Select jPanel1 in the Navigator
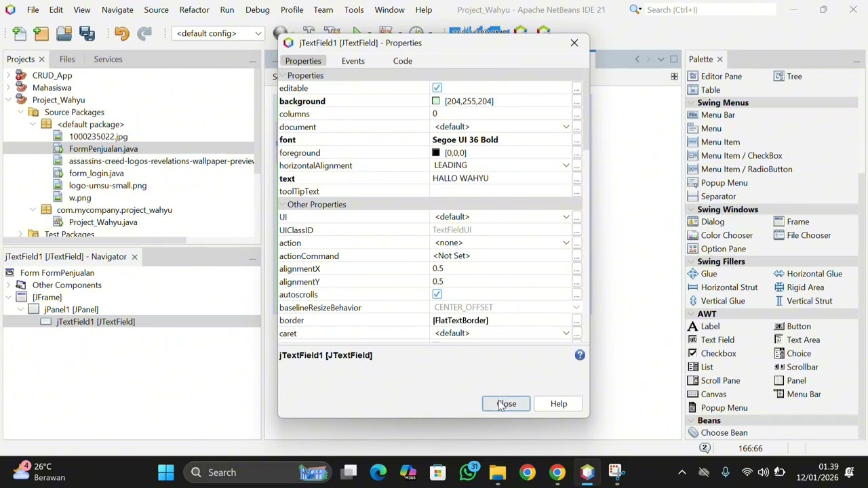This screenshot has width=868, height=488. [x=71, y=309]
